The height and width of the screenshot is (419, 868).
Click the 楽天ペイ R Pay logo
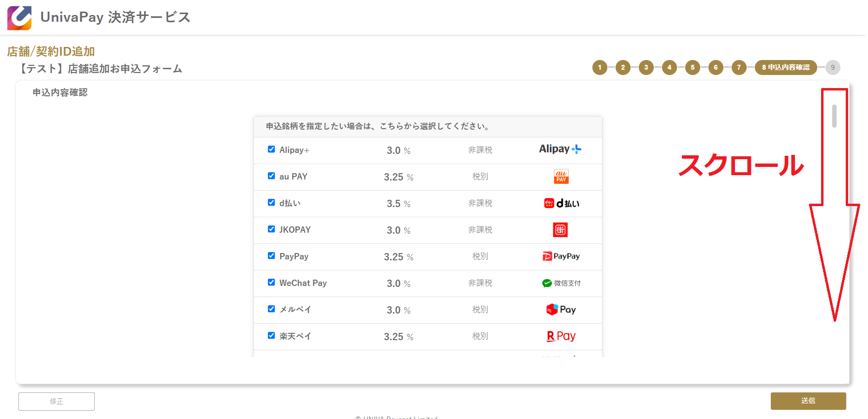pos(561,336)
